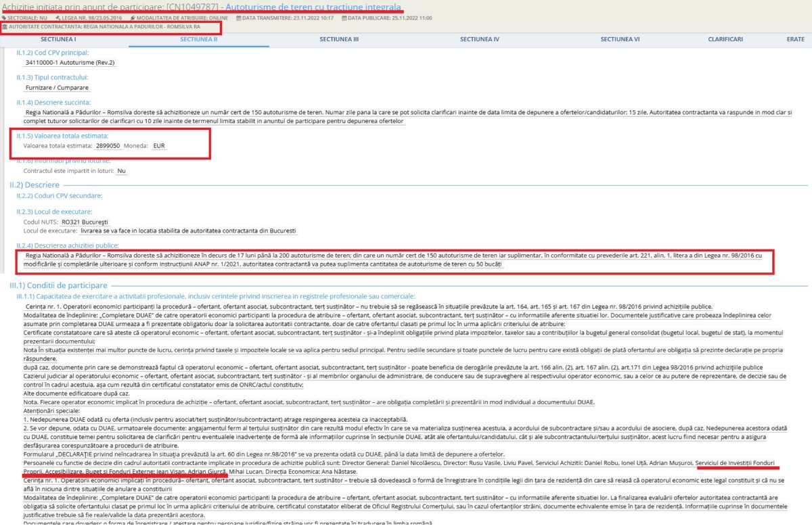This screenshot has height=528, width=812.
Task: Click the estimated value field 2899050
Action: [x=108, y=145]
